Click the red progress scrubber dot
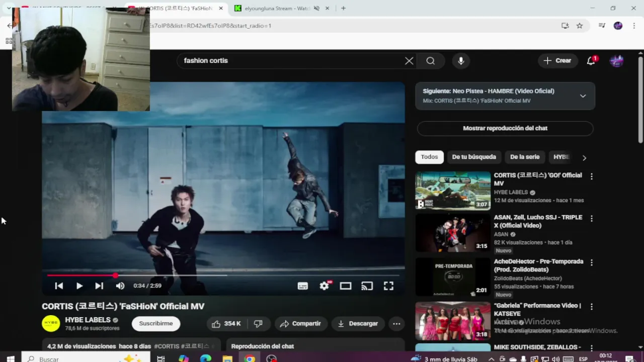644x362 pixels. click(x=115, y=276)
